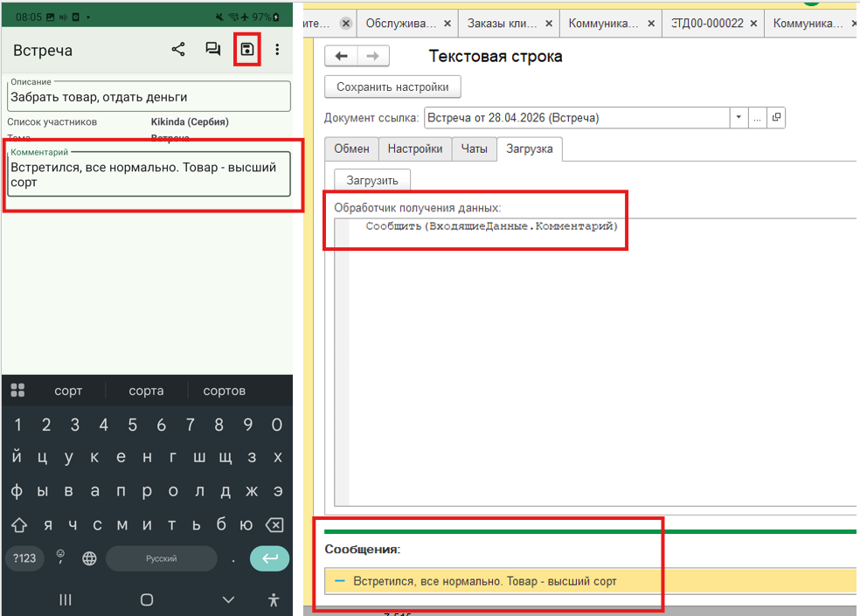860x616 pixels.
Task: Click the forward arrow navigation button
Action: (373, 56)
